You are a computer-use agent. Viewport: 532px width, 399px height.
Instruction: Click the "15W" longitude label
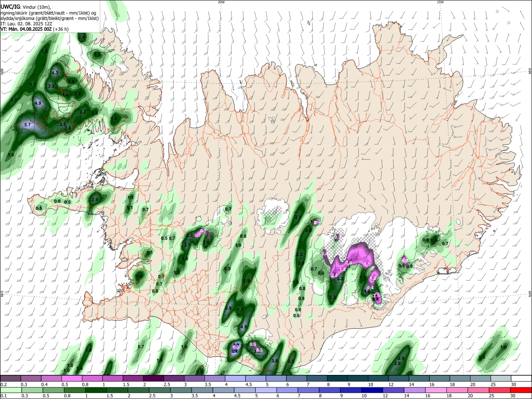click(x=440, y=2)
